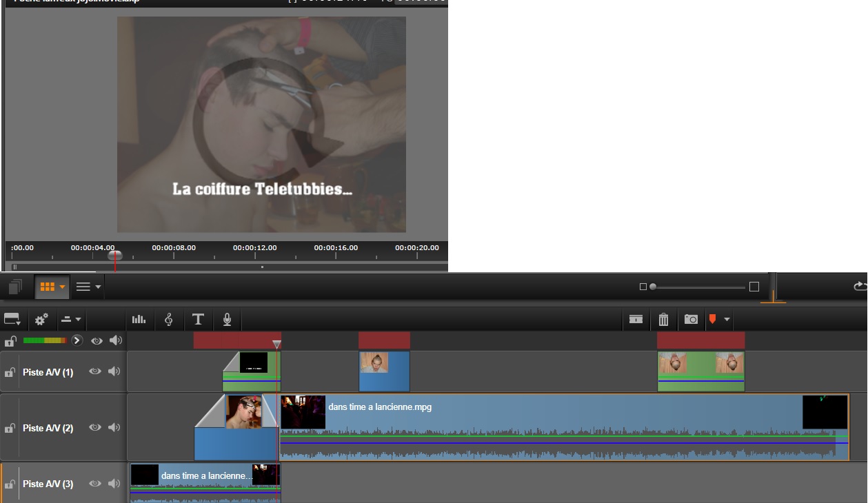
Task: Zoom out timeline using small square icon
Action: (x=643, y=287)
